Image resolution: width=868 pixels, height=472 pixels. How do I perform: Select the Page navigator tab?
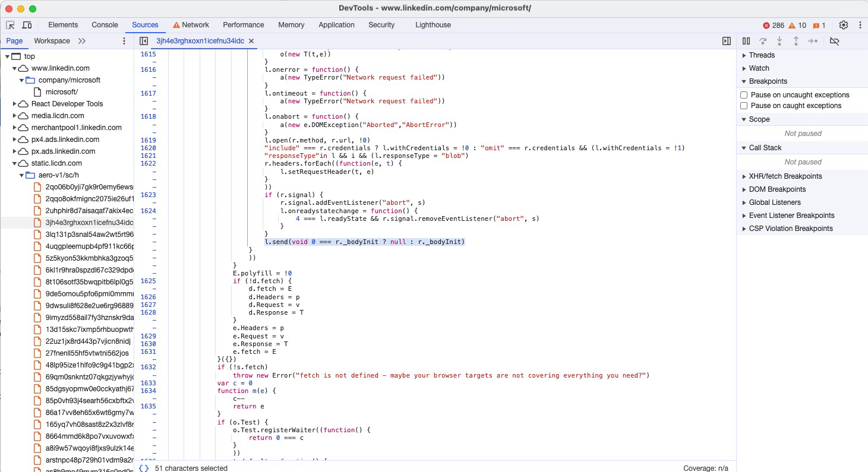[14, 41]
